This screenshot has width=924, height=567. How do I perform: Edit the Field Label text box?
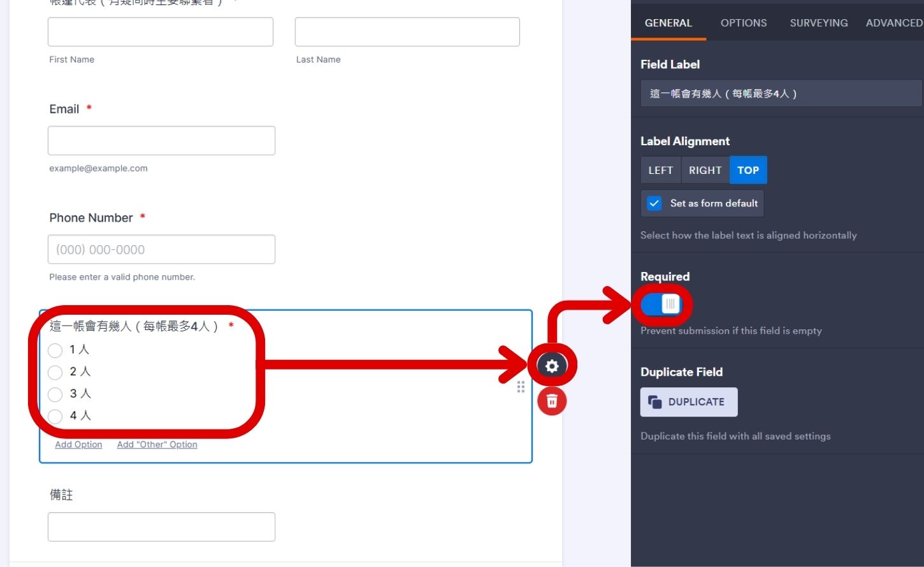click(780, 94)
